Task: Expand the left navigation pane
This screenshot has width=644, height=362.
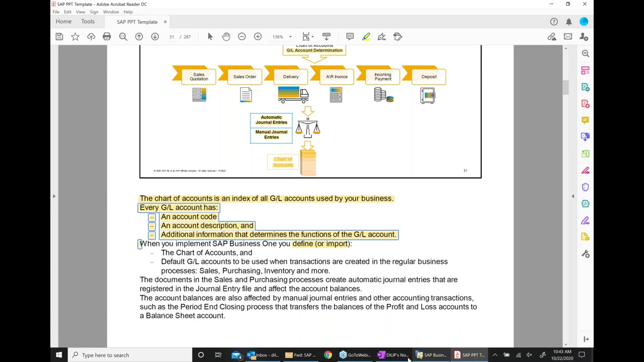Action: 54,196
